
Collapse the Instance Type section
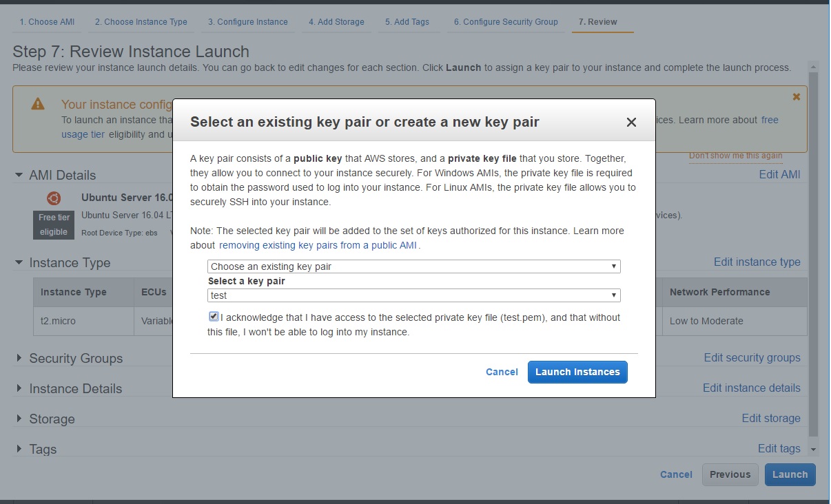coord(19,263)
